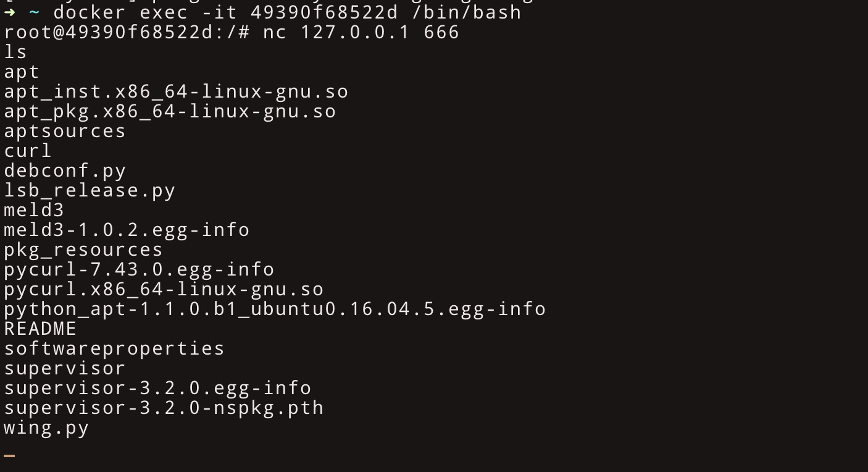Click the blinking cursor at the bottom
This screenshot has height=472, width=868.
point(9,456)
